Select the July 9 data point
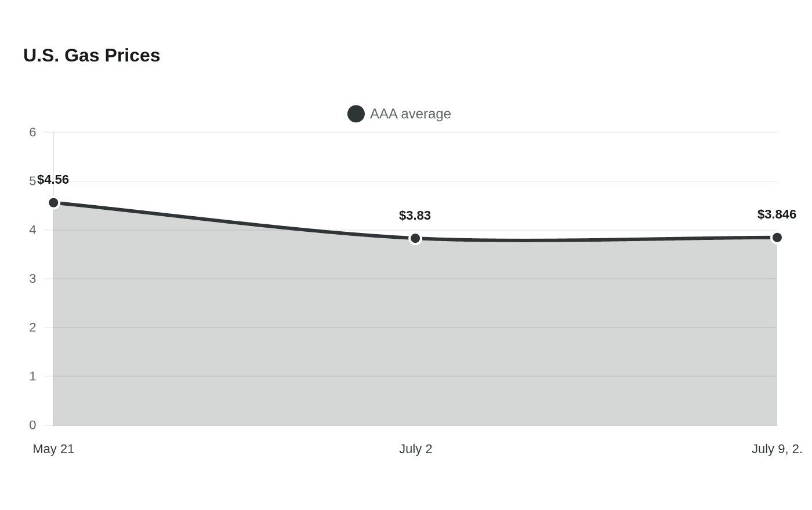The image size is (812, 510). 777,238
